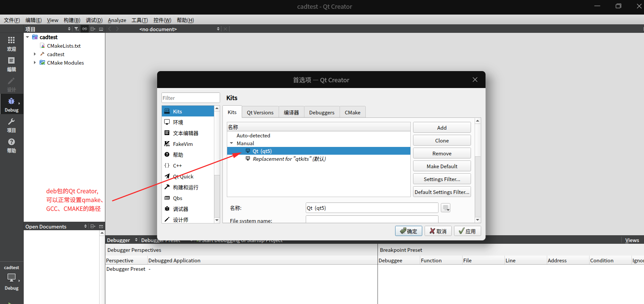The image size is (644, 304).
Task: Open the 项目 view selector dropdown
Action: 48,29
